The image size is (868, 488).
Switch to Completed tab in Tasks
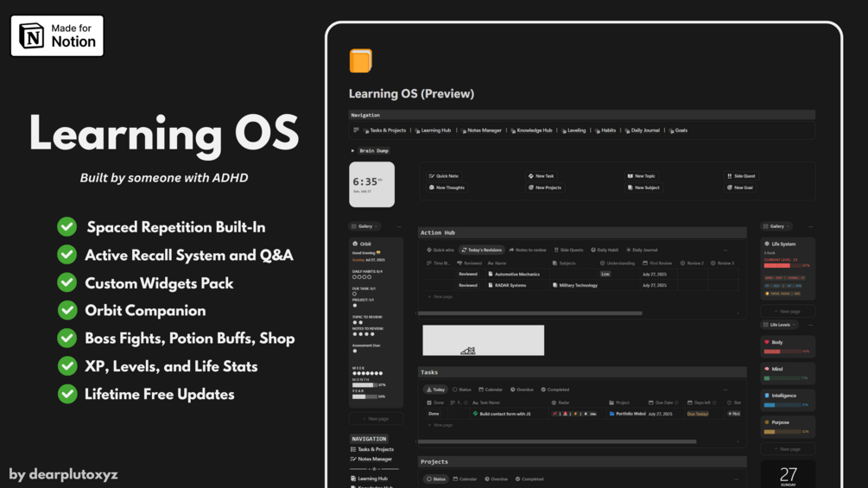tap(555, 390)
